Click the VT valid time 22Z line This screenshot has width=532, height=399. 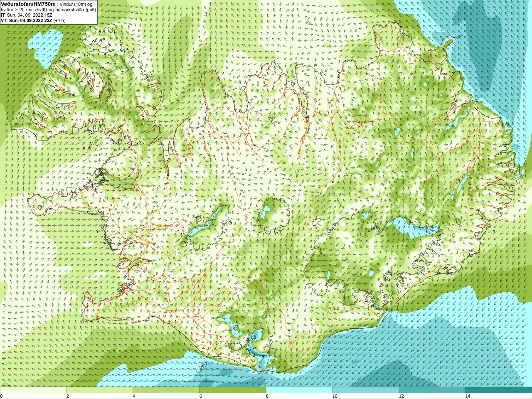tap(33, 20)
